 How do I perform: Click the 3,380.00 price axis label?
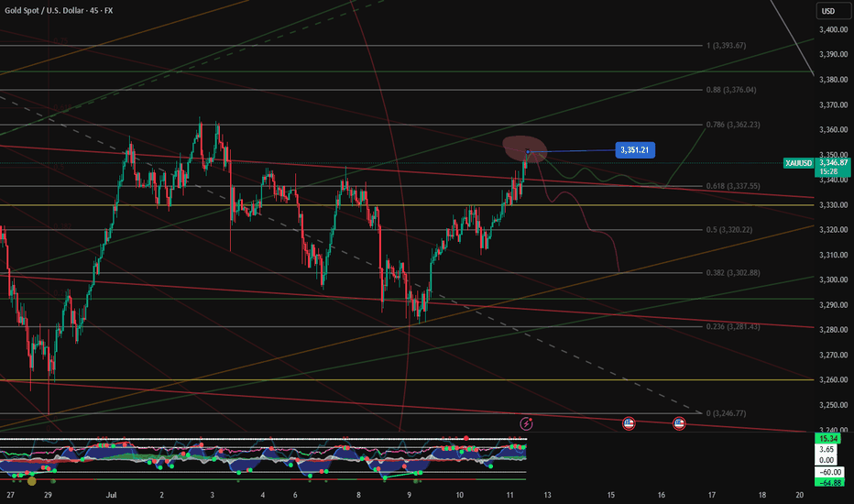pos(833,80)
